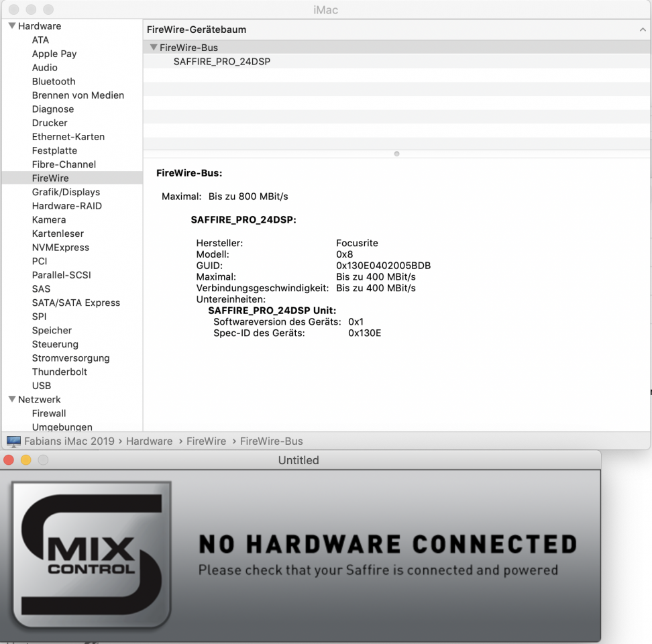
Task: Open NVMExpress entry
Action: 60,247
